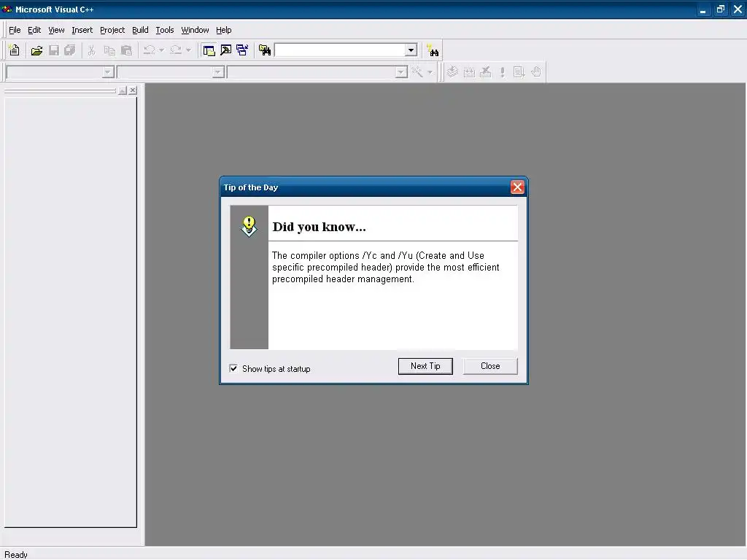Screen dimensions: 747x560
Task: Click the workspace pane expand button
Action: click(x=123, y=90)
